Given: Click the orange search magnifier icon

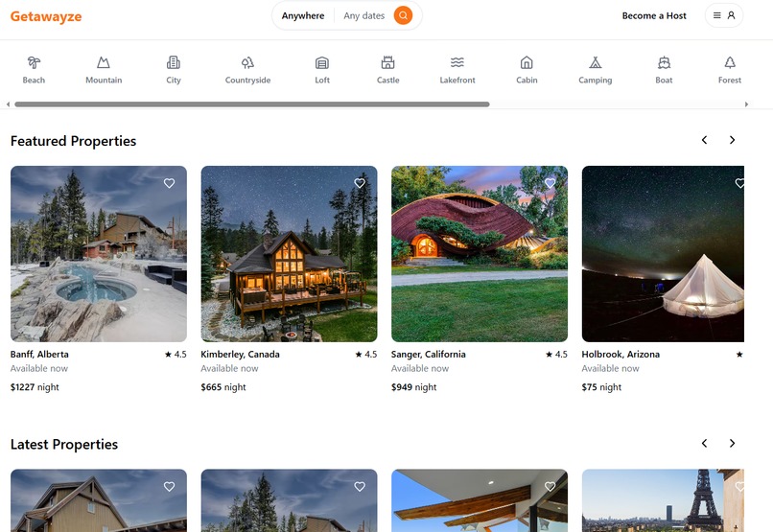Looking at the screenshot, I should tap(403, 15).
